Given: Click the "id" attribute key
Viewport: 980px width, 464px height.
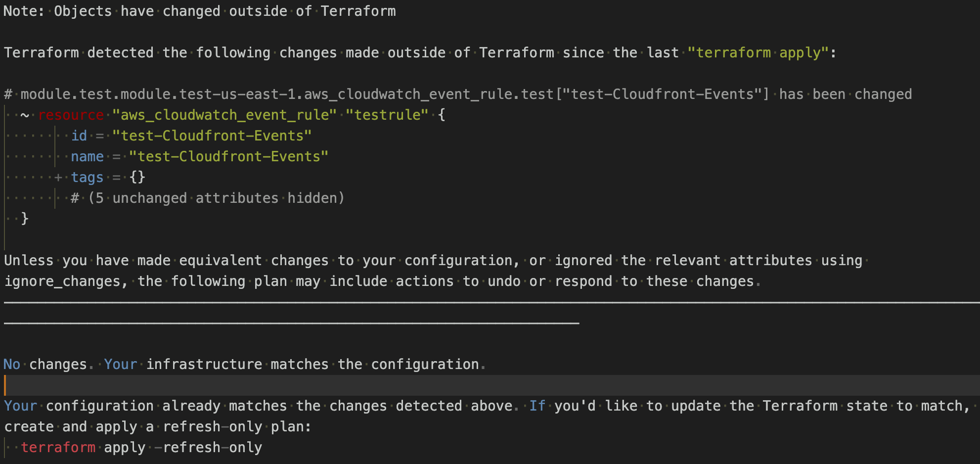Looking at the screenshot, I should coord(79,136).
